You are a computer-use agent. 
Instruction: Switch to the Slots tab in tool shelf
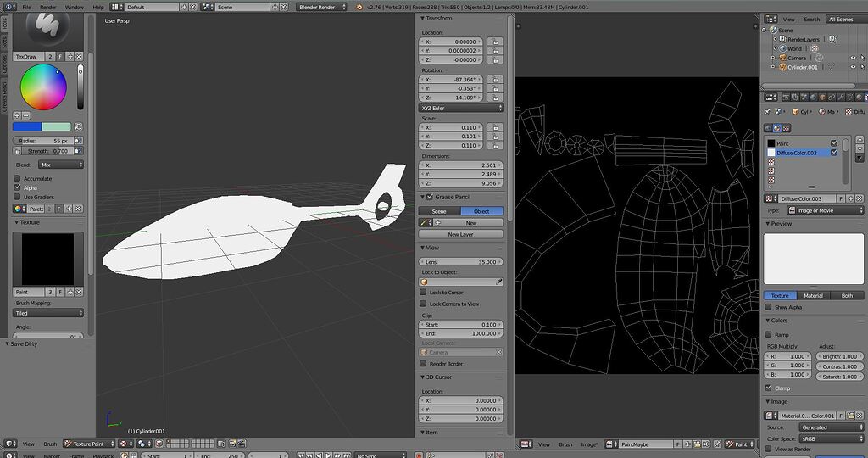coord(4,42)
